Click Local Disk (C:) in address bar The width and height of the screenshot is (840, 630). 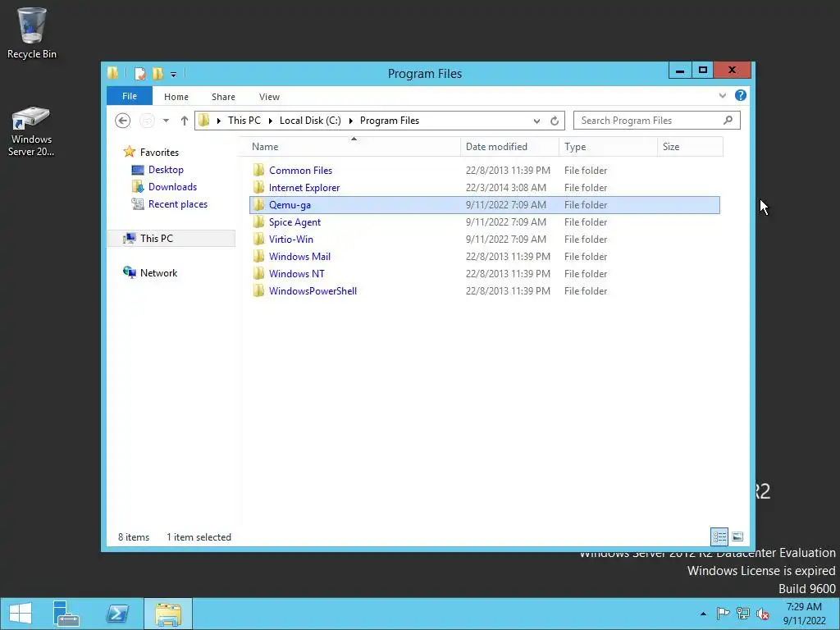[310, 121]
